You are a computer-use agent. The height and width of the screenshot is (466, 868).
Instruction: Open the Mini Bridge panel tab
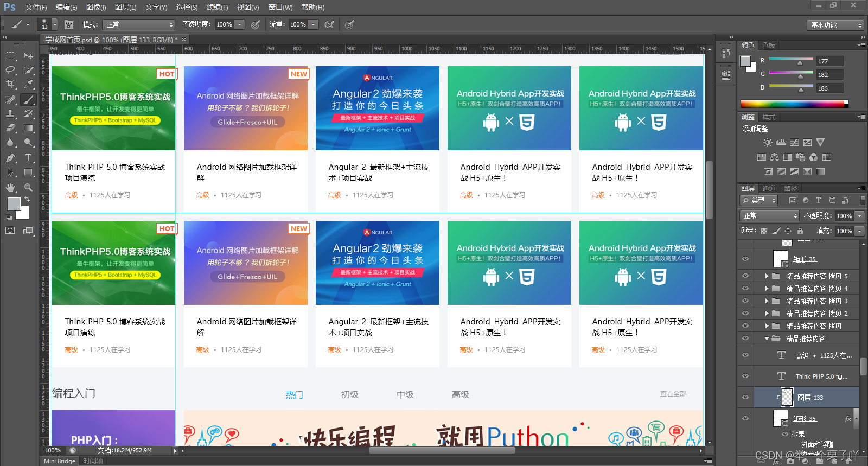pyautogui.click(x=60, y=461)
